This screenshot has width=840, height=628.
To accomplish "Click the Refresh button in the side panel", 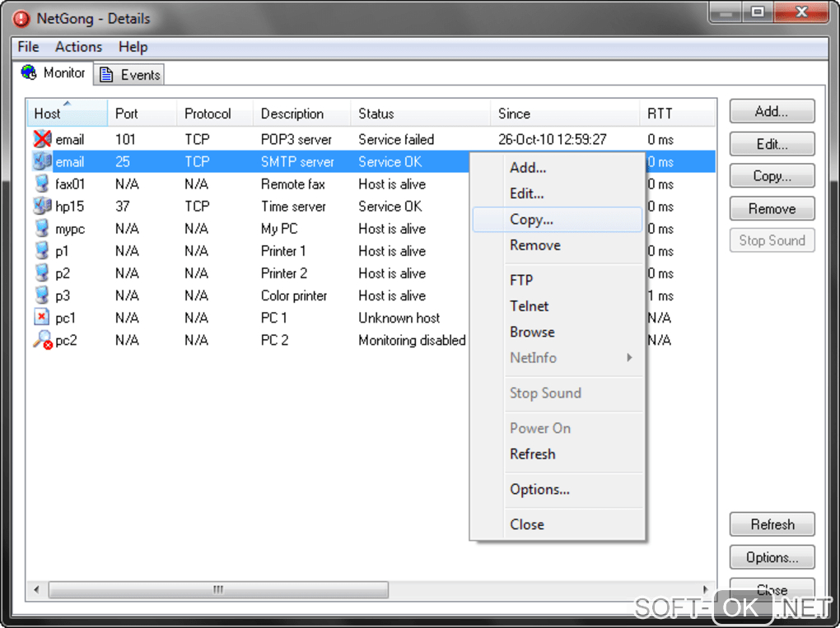I will (772, 524).
